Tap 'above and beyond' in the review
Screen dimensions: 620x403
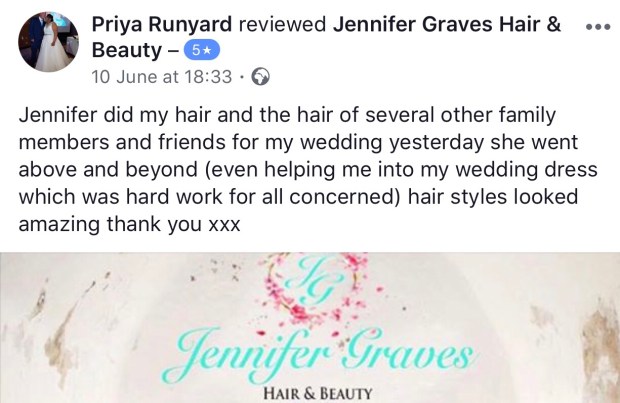[x=108, y=170]
